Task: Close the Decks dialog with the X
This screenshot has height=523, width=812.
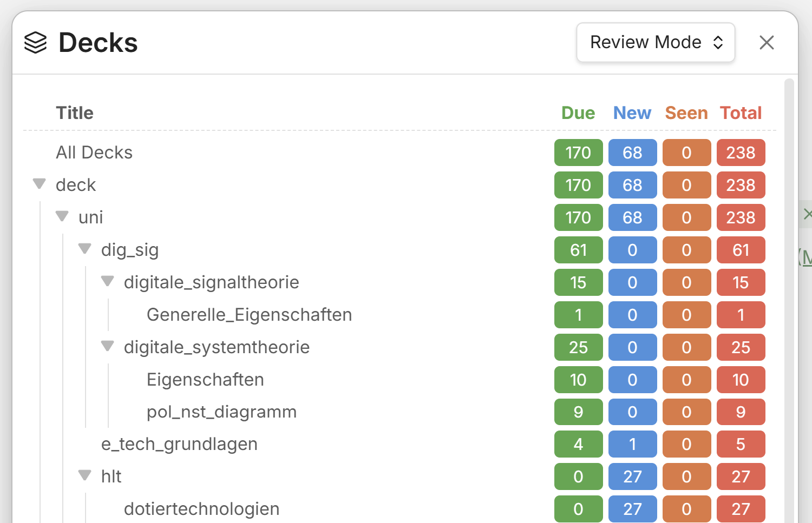Action: (767, 42)
